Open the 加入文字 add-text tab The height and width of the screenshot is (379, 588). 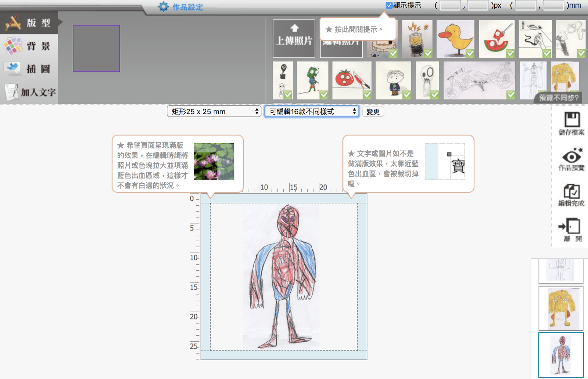pos(29,92)
